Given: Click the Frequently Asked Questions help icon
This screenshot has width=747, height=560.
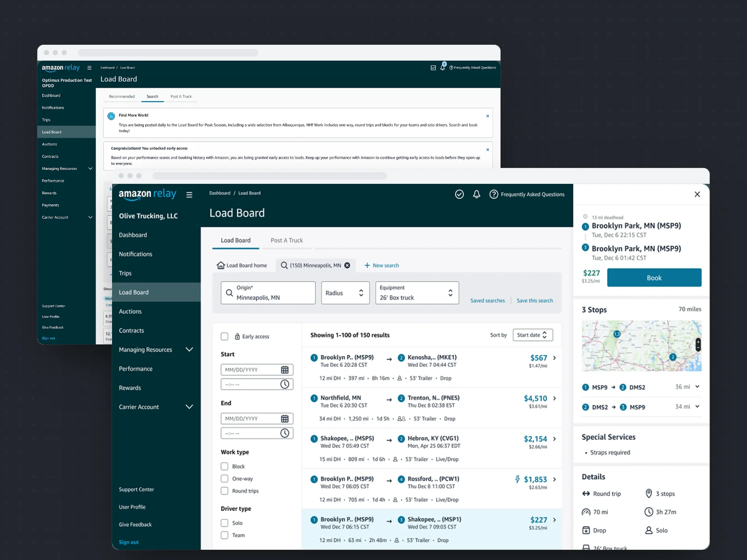Looking at the screenshot, I should (493, 194).
